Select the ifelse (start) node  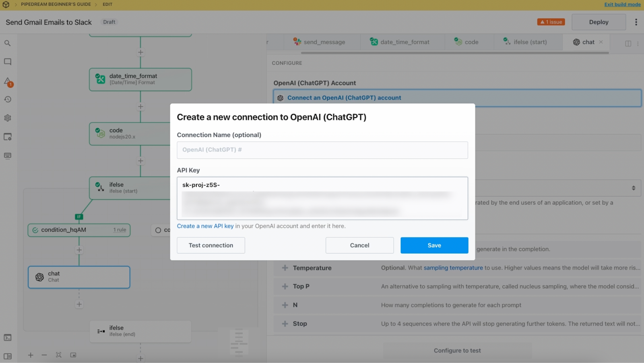click(130, 188)
